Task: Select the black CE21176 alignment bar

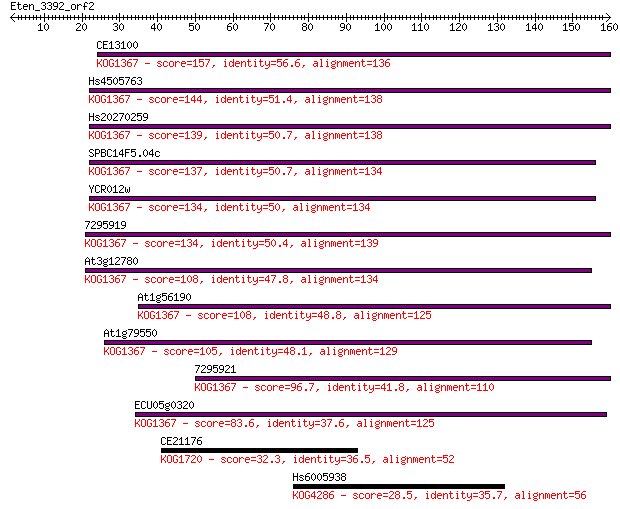Action: click(259, 450)
